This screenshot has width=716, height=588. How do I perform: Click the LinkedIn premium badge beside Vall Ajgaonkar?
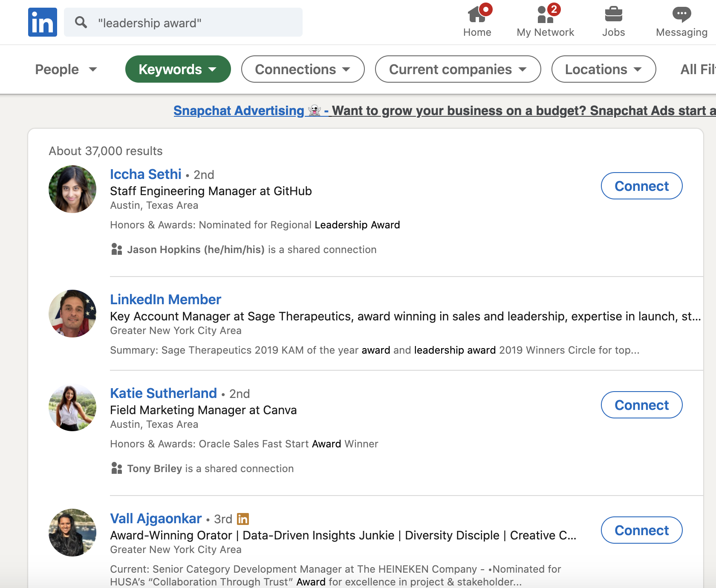pyautogui.click(x=243, y=519)
